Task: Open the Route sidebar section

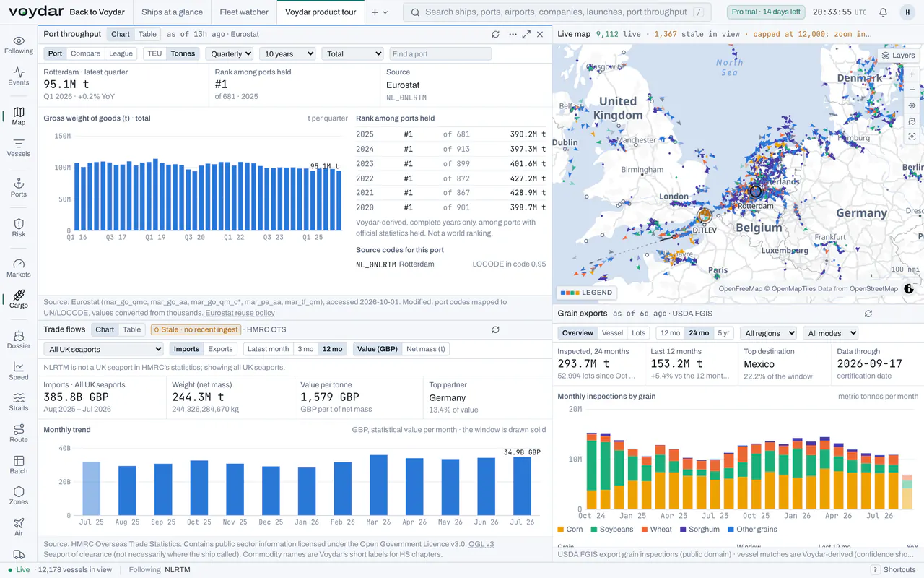Action: pos(19,433)
